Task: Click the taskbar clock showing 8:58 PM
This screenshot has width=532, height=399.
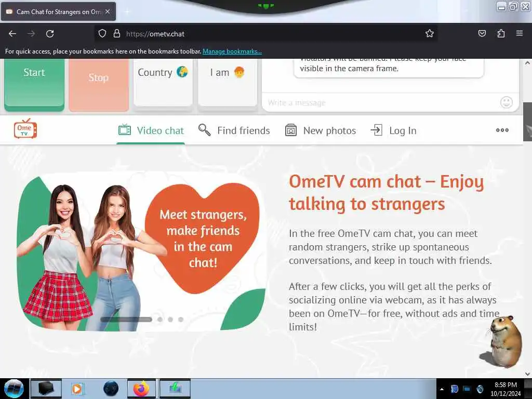Action: (505, 389)
